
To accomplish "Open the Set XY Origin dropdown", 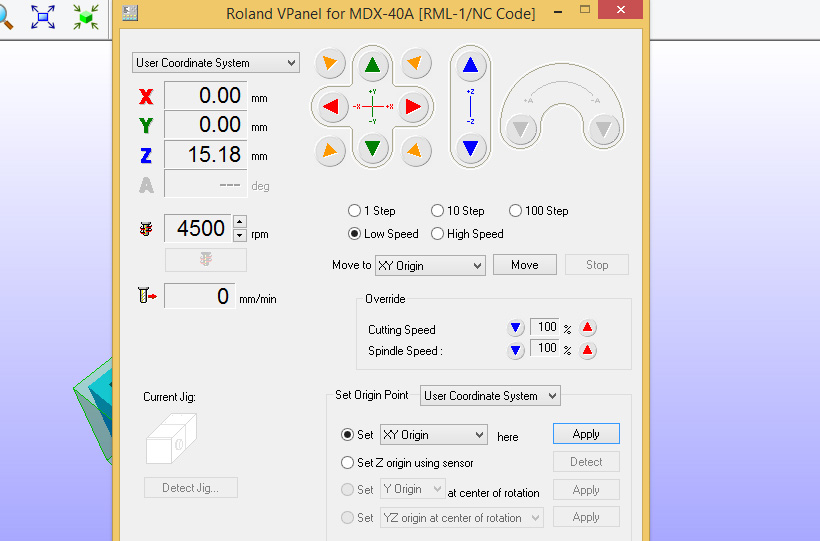I will pos(434,435).
